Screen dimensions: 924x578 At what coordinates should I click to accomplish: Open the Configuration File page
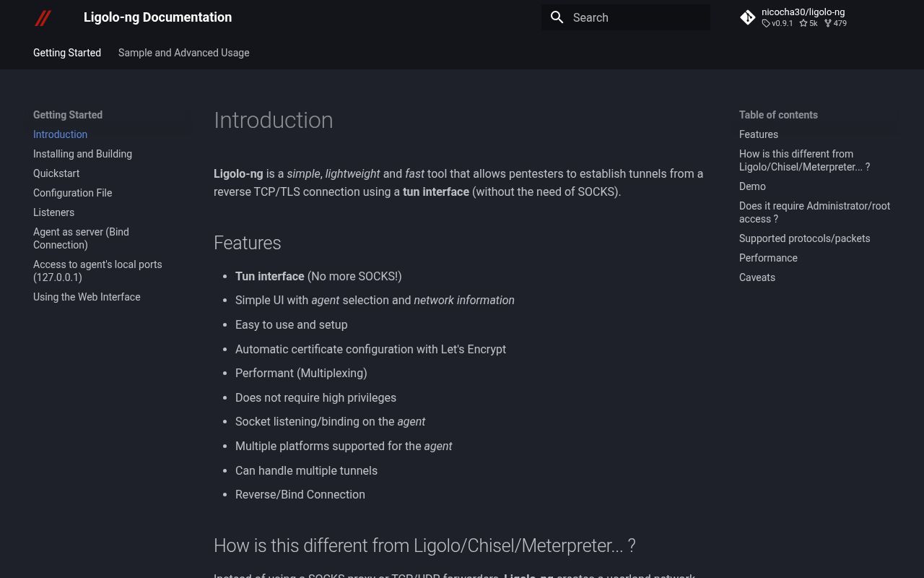coord(73,193)
